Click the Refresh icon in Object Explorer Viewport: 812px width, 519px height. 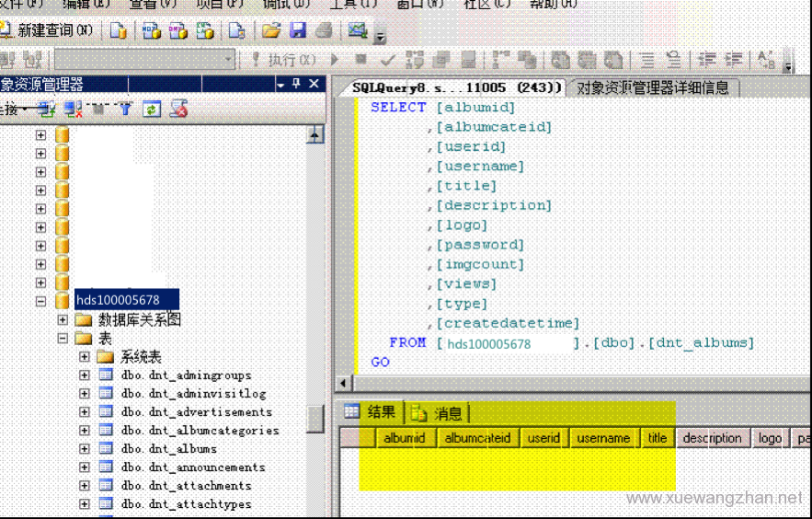151,110
